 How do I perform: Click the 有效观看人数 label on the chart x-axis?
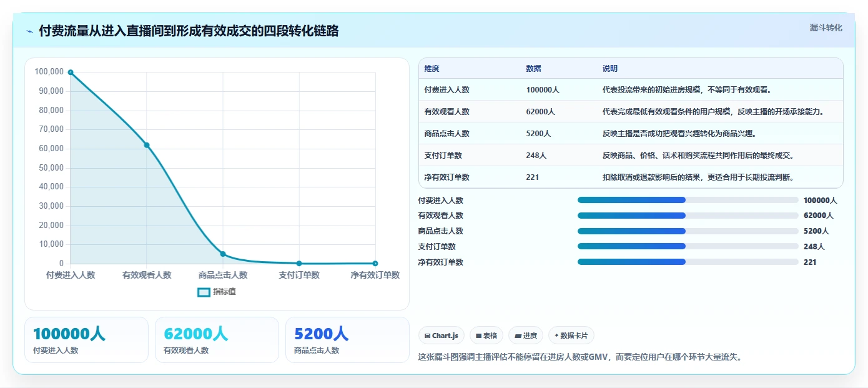click(147, 275)
